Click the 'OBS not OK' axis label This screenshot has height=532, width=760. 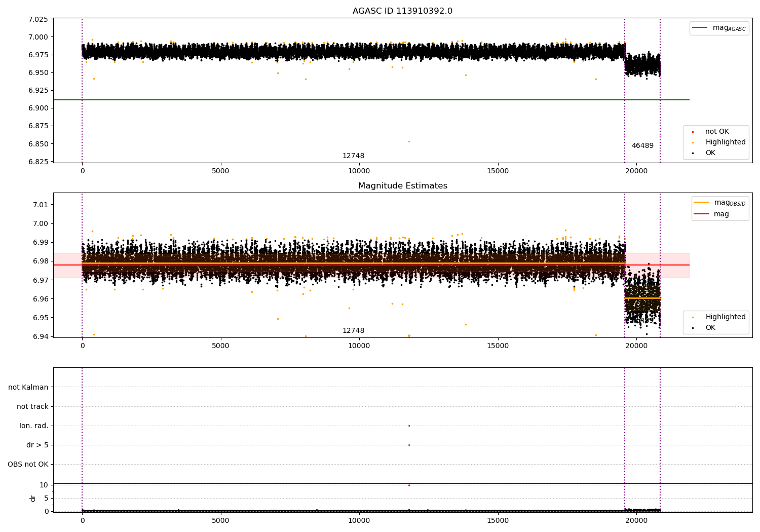(x=28, y=464)
